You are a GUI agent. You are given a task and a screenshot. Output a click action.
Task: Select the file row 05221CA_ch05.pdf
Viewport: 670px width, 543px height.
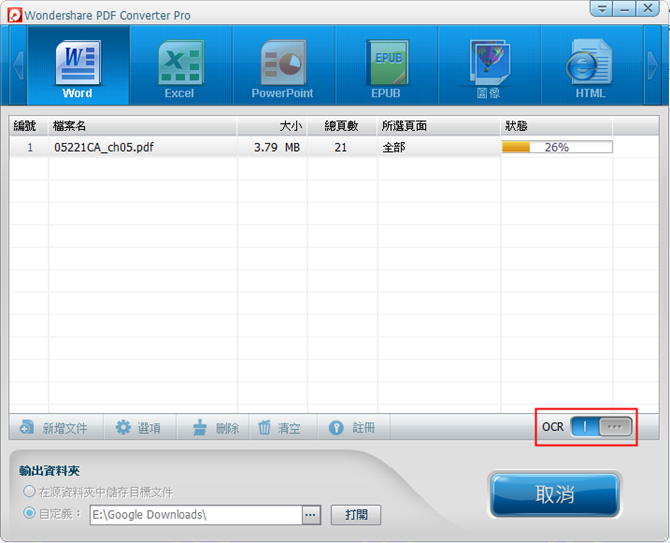(x=334, y=147)
